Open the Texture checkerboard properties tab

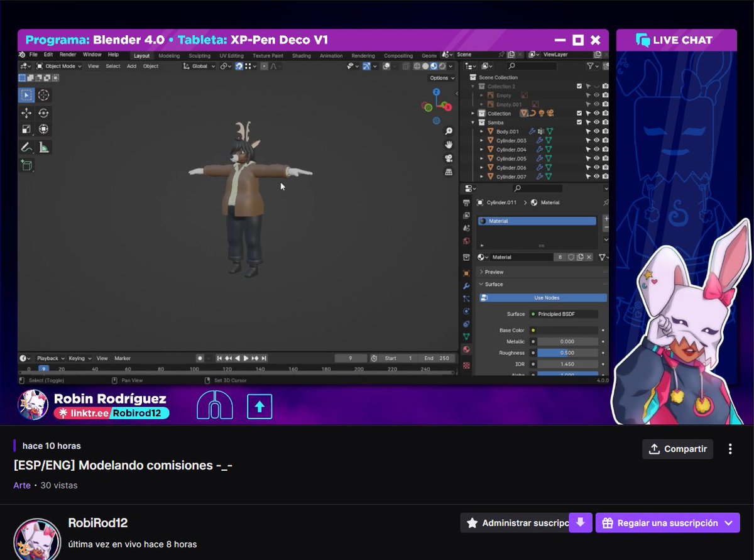(466, 365)
